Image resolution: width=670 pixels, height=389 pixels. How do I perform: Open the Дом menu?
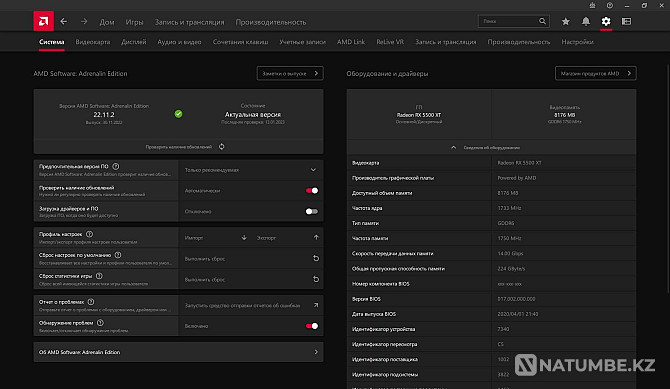coord(107,22)
